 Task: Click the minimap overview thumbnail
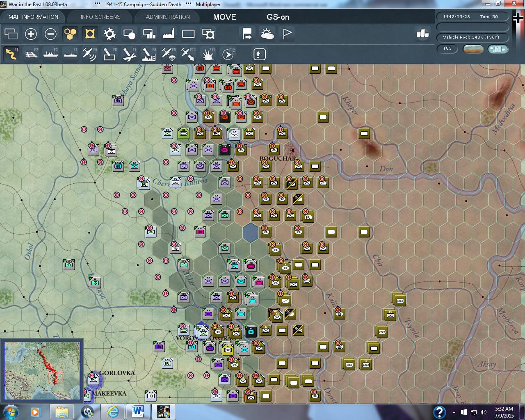coord(42,370)
